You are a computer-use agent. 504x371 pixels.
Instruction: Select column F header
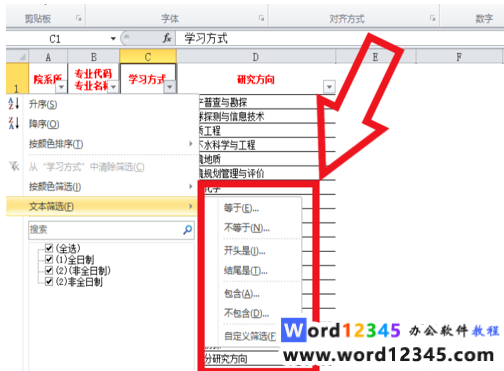[x=459, y=57]
